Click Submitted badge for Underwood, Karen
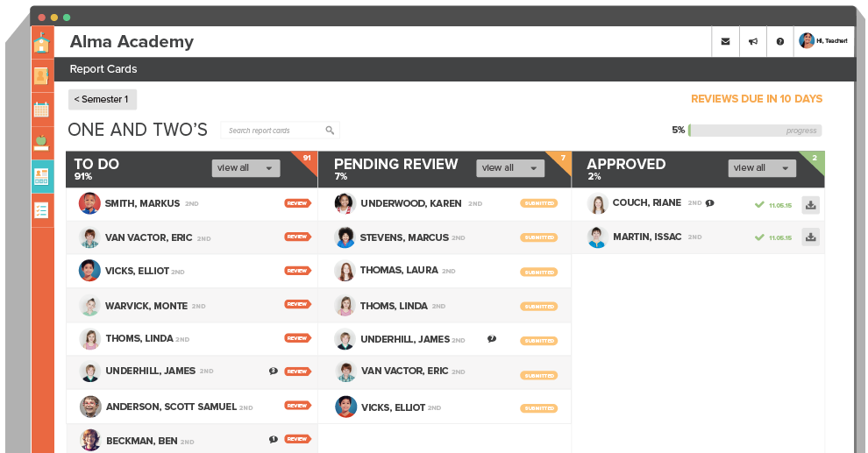 [538, 203]
